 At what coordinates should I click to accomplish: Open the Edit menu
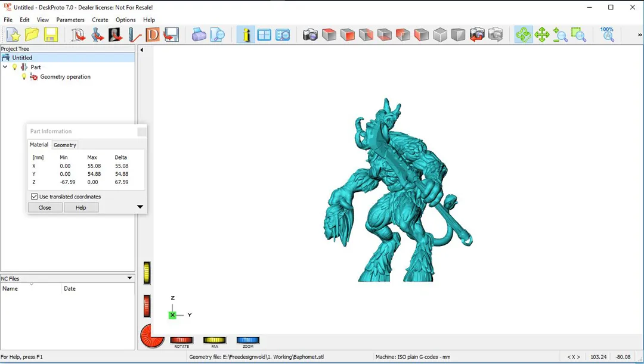[24, 20]
